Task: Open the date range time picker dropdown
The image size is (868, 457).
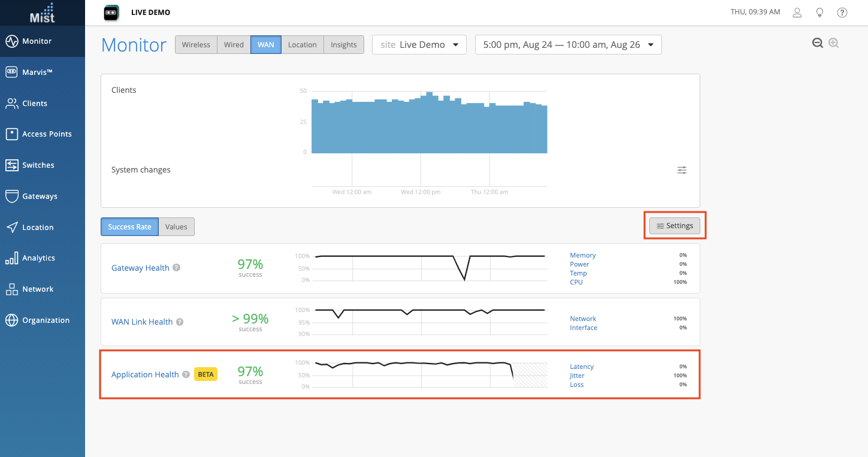Action: [x=568, y=45]
